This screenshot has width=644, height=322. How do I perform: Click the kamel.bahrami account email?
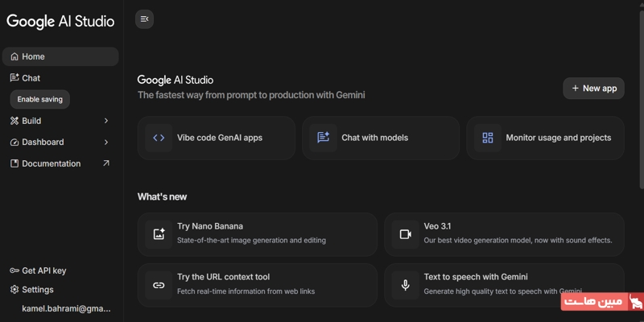66,308
